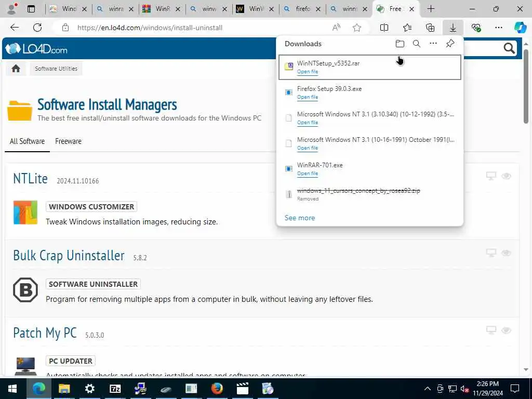532x399 pixels.
Task: Open file link for Firefox Setup 39.0.3.exe
Action: (x=308, y=97)
